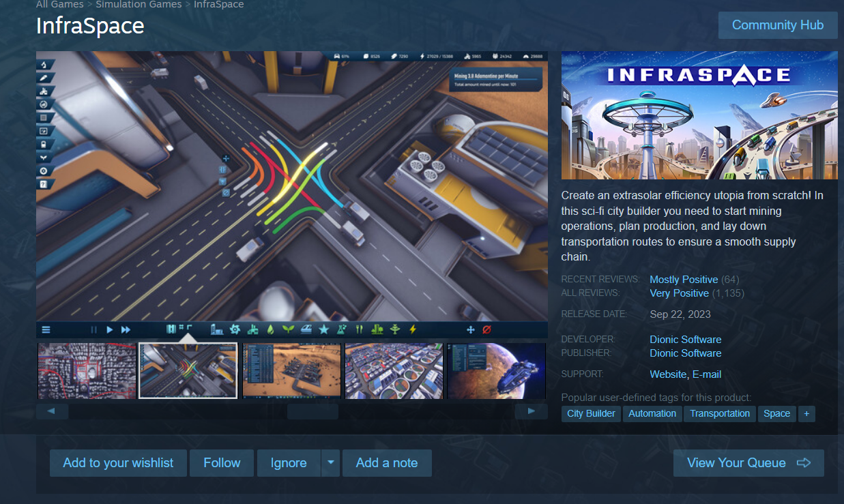The width and height of the screenshot is (844, 504).
Task: Select the highlighted colored-lanes intersection thumbnail
Action: tap(188, 370)
